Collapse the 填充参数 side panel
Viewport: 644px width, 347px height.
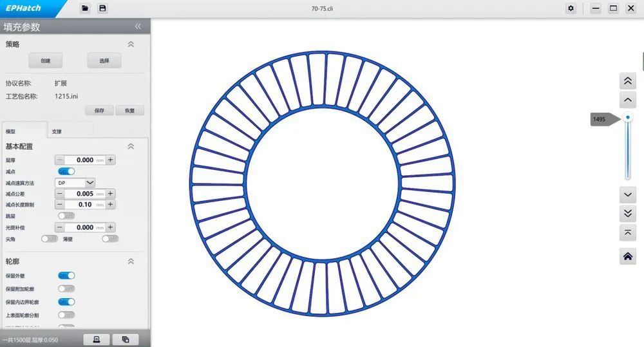coord(138,26)
